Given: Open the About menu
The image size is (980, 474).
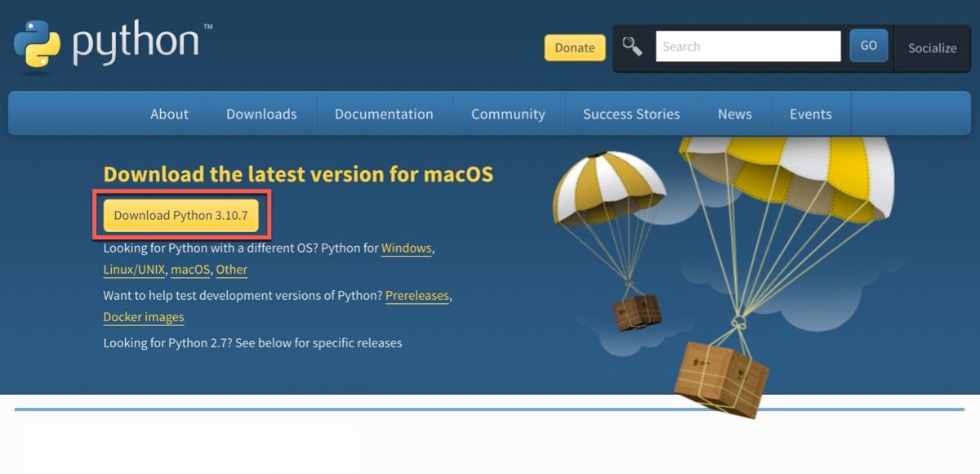Looking at the screenshot, I should [169, 114].
